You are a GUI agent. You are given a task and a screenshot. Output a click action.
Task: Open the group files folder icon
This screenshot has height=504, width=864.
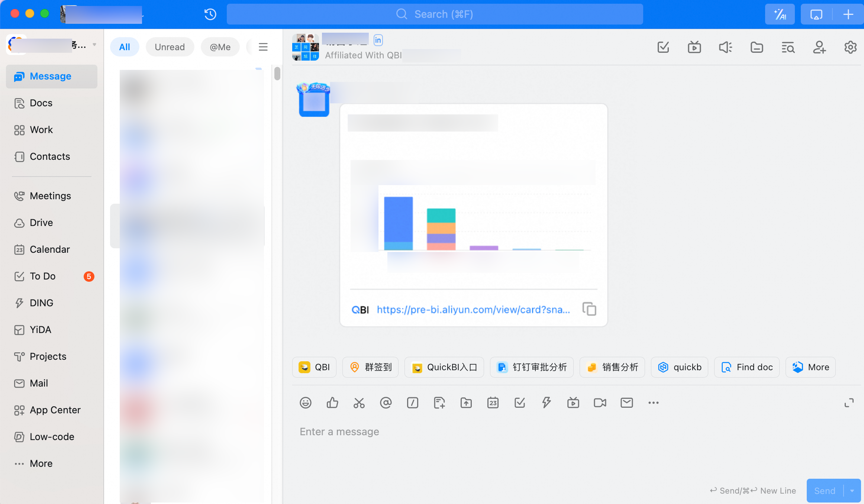tap(757, 47)
